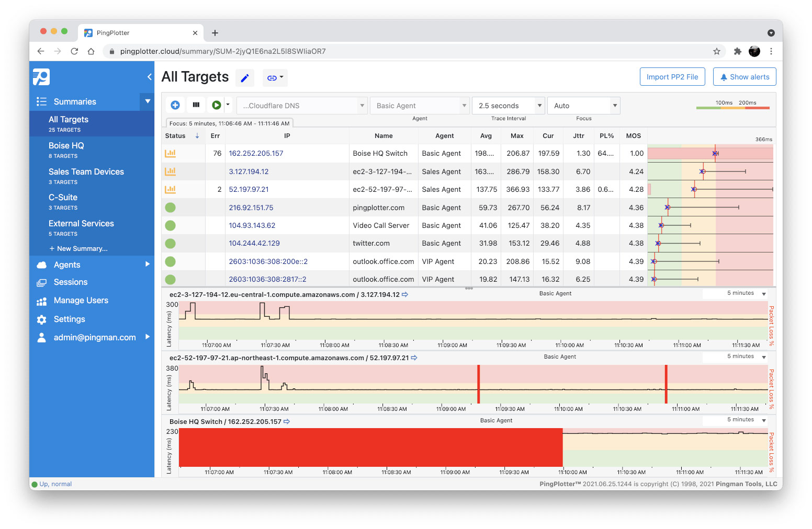Collapse the Summaries section with its arrow
This screenshot has height=529, width=812.
[x=148, y=101]
